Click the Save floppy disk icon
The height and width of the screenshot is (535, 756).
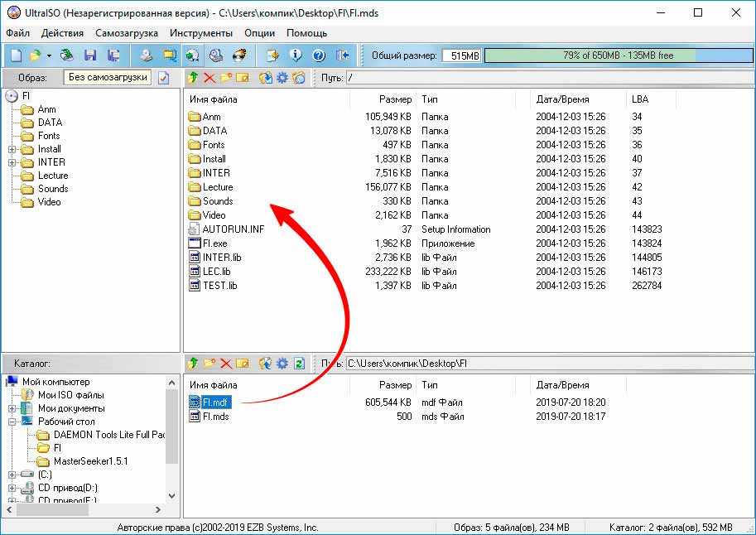[89, 55]
